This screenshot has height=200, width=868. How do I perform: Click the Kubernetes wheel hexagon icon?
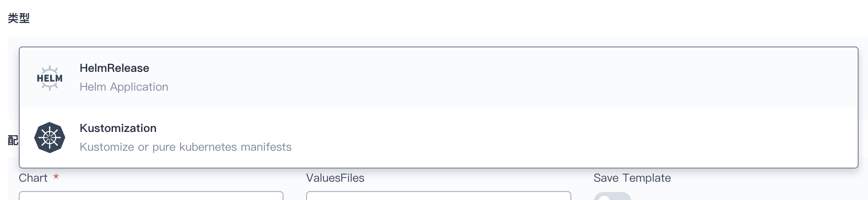click(49, 138)
